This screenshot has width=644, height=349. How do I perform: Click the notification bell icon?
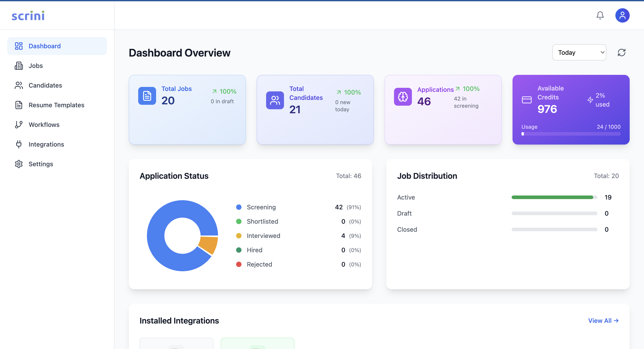(x=600, y=15)
